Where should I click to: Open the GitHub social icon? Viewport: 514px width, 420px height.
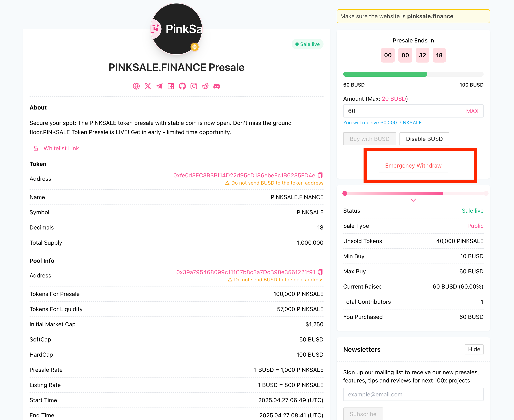(x=182, y=86)
